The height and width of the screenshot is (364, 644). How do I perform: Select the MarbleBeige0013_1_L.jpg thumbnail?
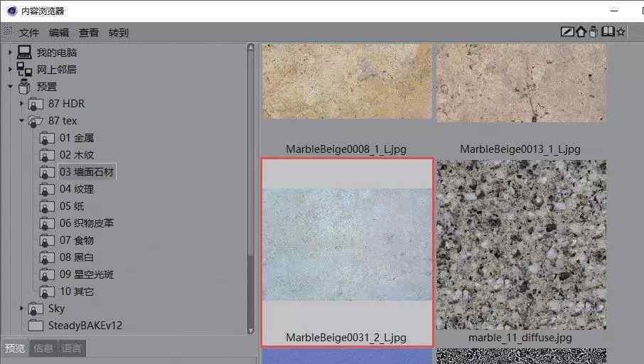point(521,83)
